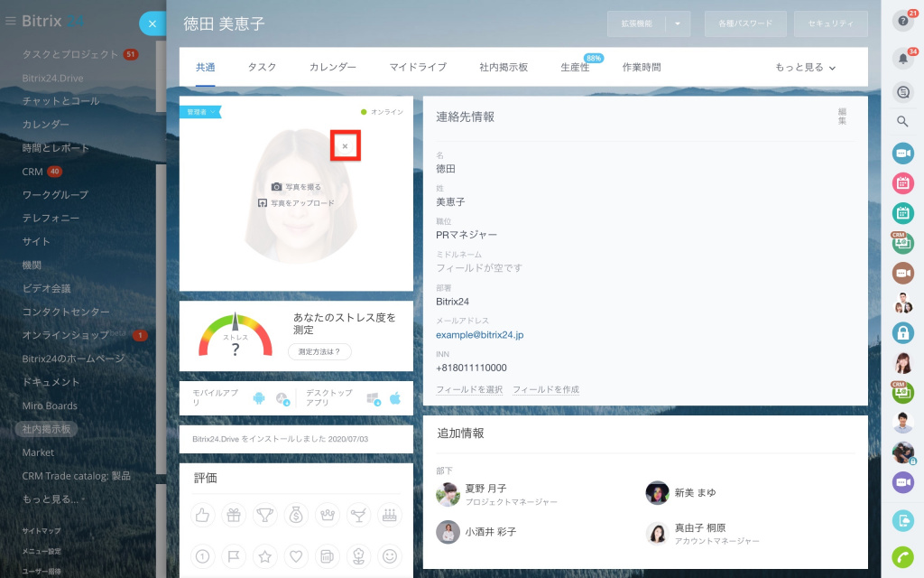Select the thumbs-up appreciation badge

coord(202,515)
